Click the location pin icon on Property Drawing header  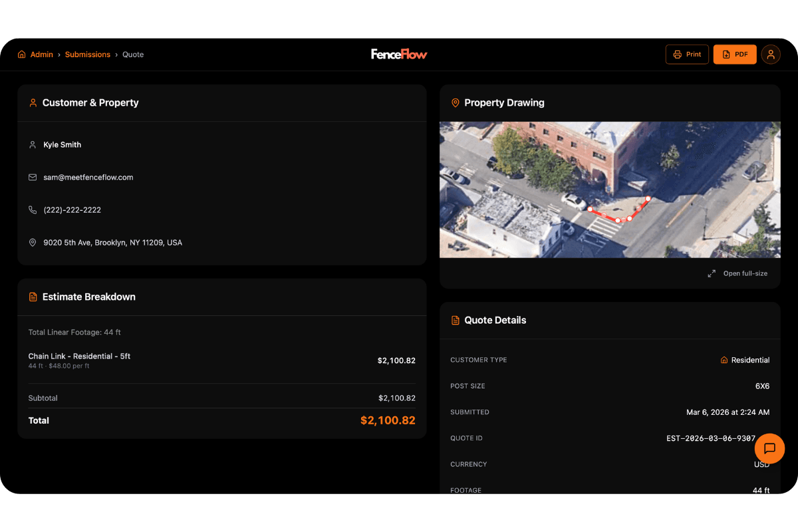(456, 103)
